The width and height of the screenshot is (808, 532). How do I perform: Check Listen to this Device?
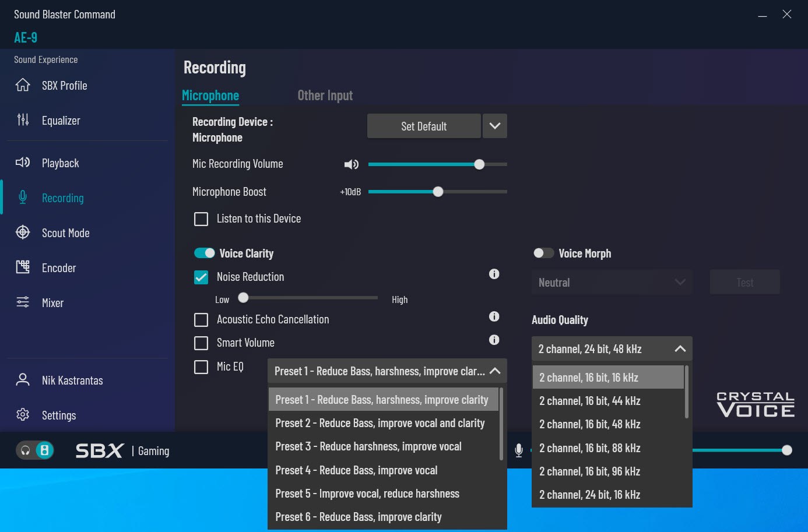click(201, 219)
